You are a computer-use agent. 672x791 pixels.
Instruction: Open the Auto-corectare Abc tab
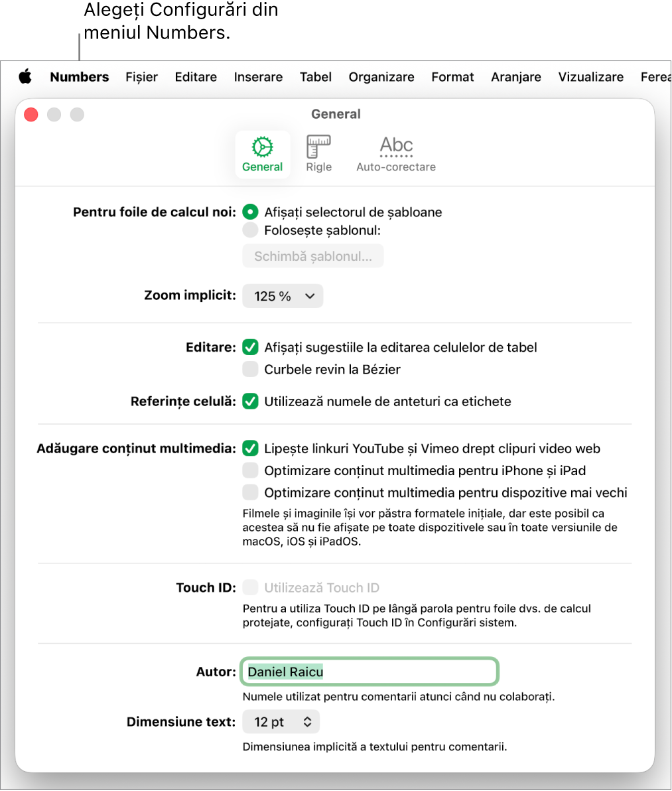point(396,154)
